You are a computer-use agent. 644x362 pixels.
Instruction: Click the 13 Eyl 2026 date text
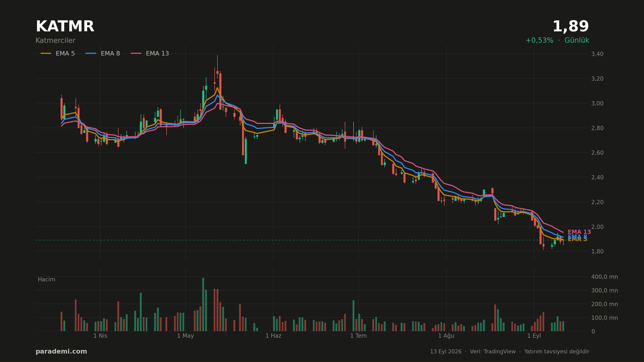(x=446, y=352)
